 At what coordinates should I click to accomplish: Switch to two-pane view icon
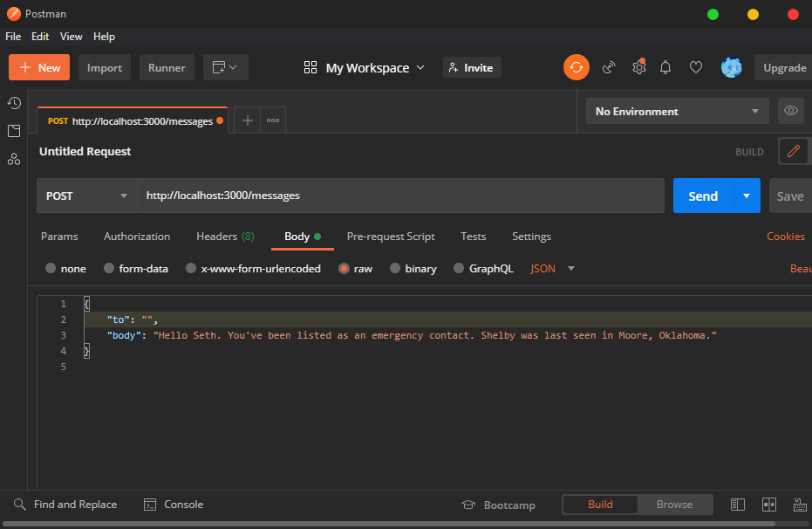tap(769, 505)
